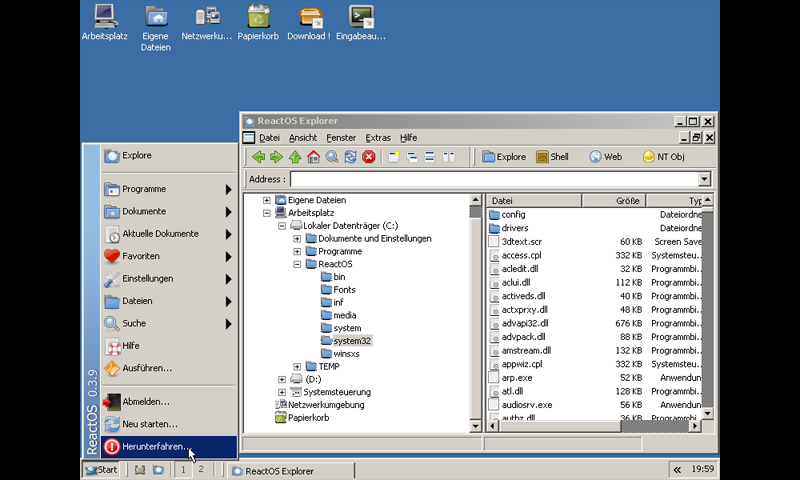Open a new window via toolbar icon
Screen dimensions: 800x480
click(393, 157)
